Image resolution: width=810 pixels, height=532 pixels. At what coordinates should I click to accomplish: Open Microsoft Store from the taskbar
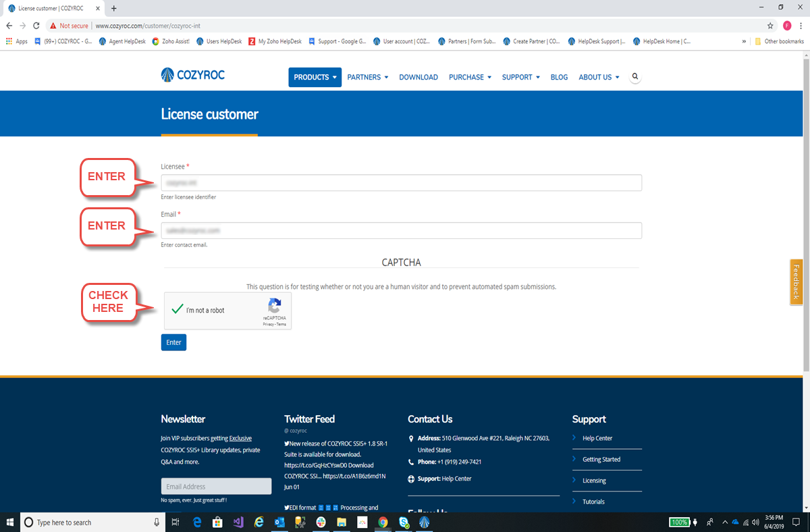pyautogui.click(x=217, y=522)
